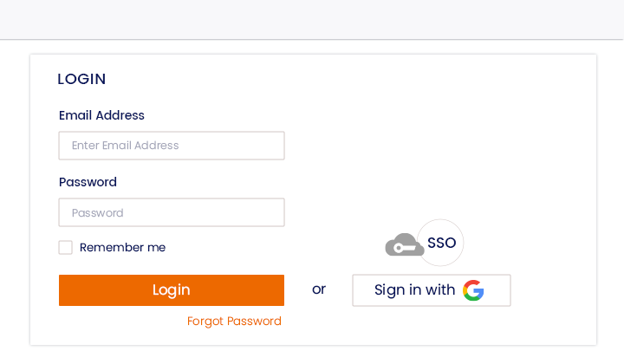Open the Forgot Password link
624x364 pixels.
[x=234, y=321]
